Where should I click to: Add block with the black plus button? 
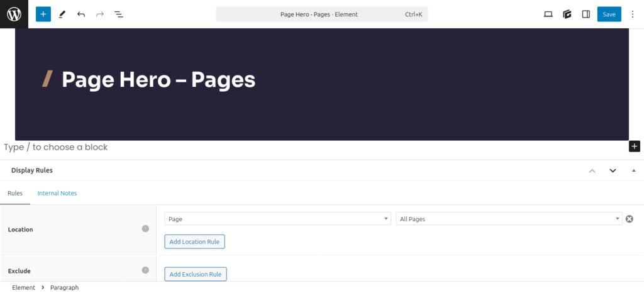634,146
